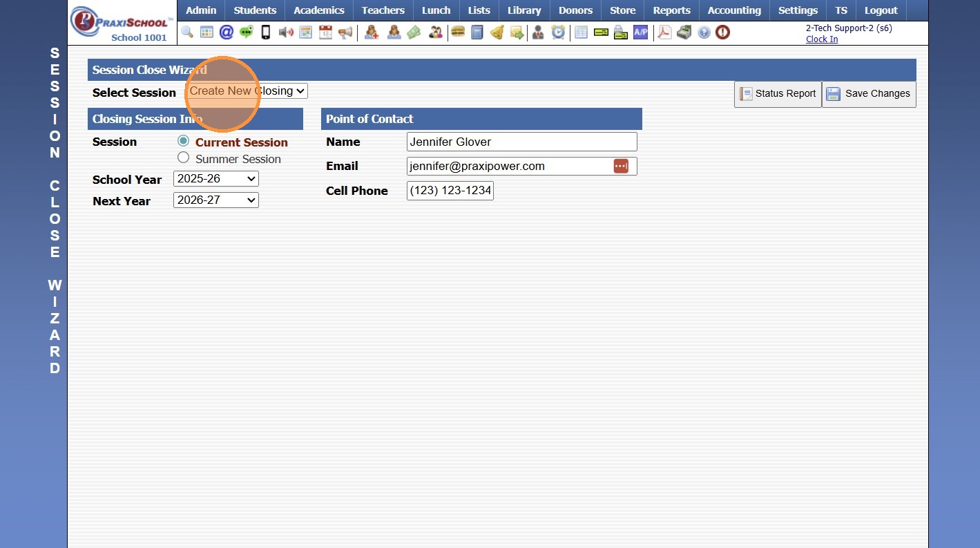980x548 pixels.
Task: Click the golden bell icon
Action: point(497,32)
